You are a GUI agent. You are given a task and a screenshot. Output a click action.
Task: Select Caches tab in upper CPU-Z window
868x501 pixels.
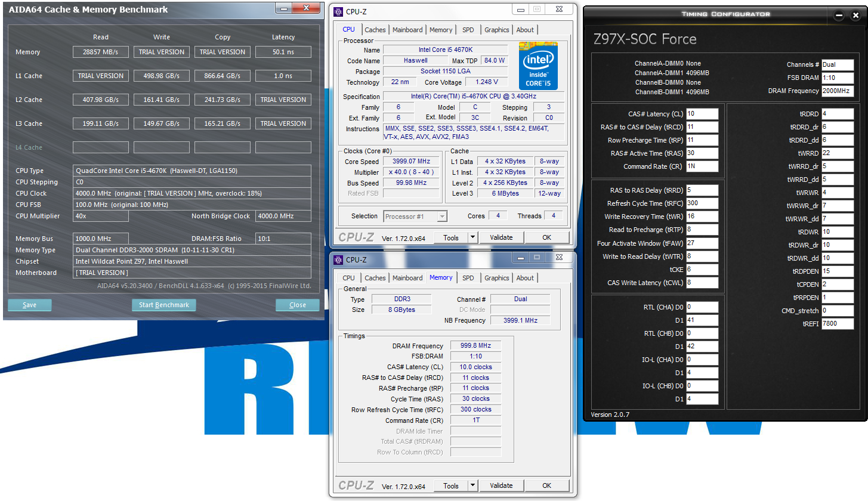[x=375, y=30]
